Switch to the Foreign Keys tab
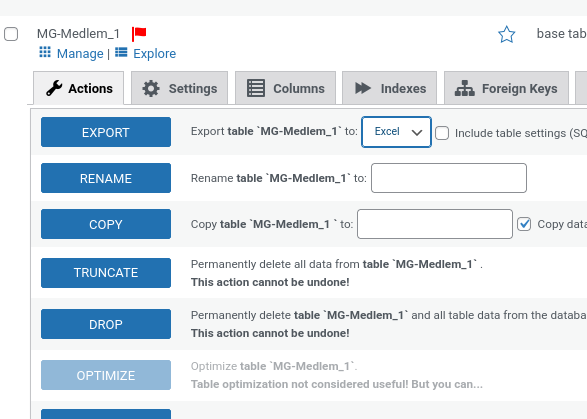Image resolution: width=587 pixels, height=419 pixels. click(x=506, y=88)
